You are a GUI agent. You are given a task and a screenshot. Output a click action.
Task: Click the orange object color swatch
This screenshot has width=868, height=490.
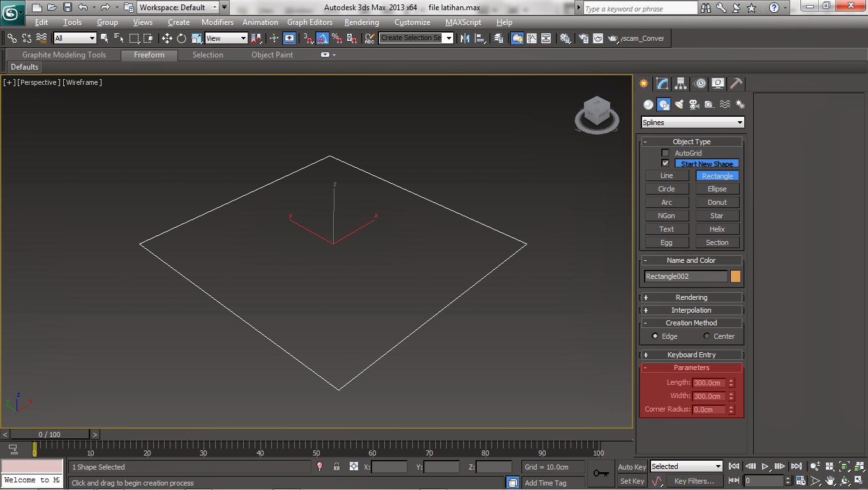pyautogui.click(x=735, y=276)
